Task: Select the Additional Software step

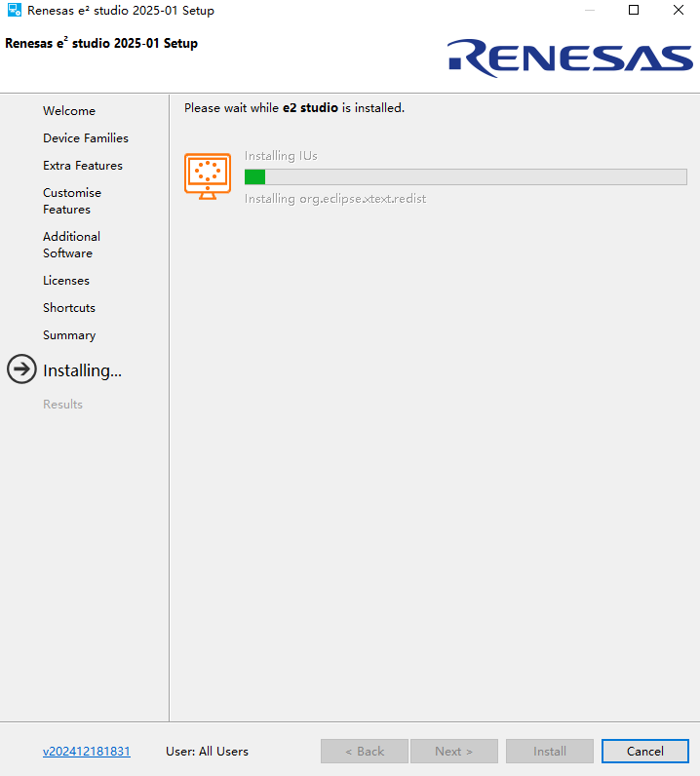Action: [x=71, y=245]
